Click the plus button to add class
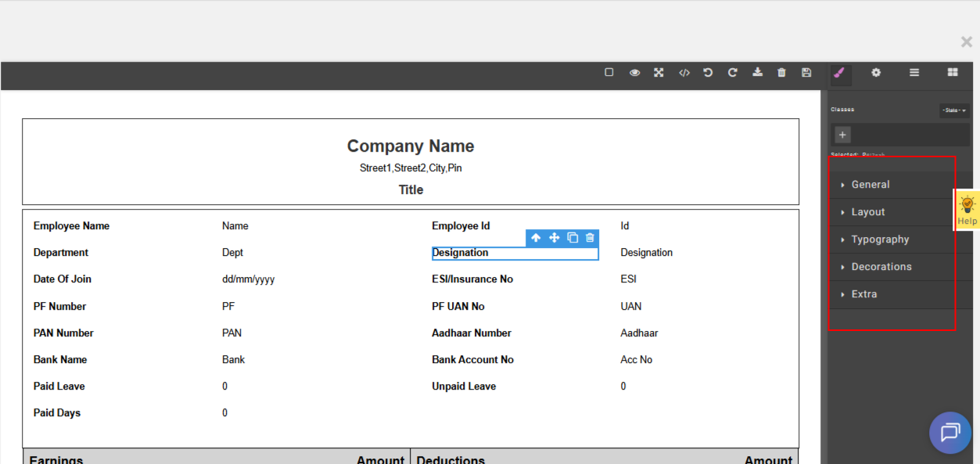The height and width of the screenshot is (464, 980). click(842, 135)
